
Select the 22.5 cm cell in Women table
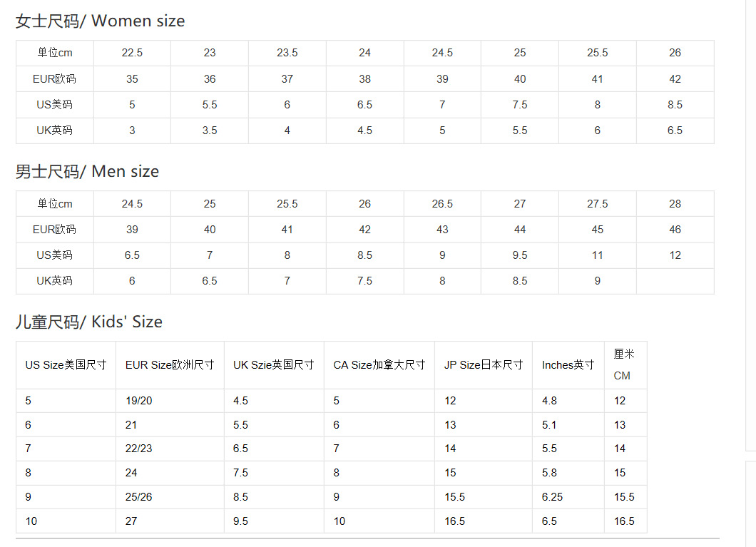coord(132,53)
